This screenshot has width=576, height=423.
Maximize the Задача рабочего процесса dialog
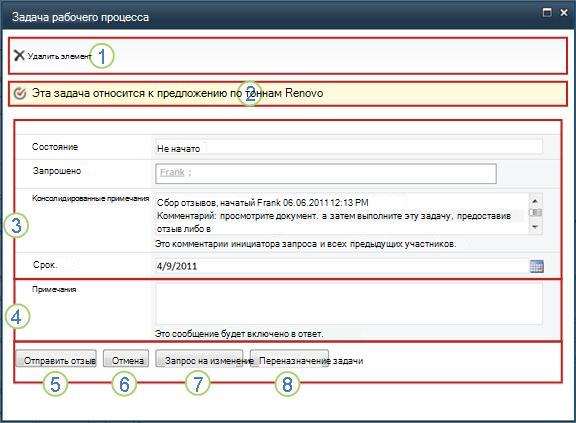547,12
